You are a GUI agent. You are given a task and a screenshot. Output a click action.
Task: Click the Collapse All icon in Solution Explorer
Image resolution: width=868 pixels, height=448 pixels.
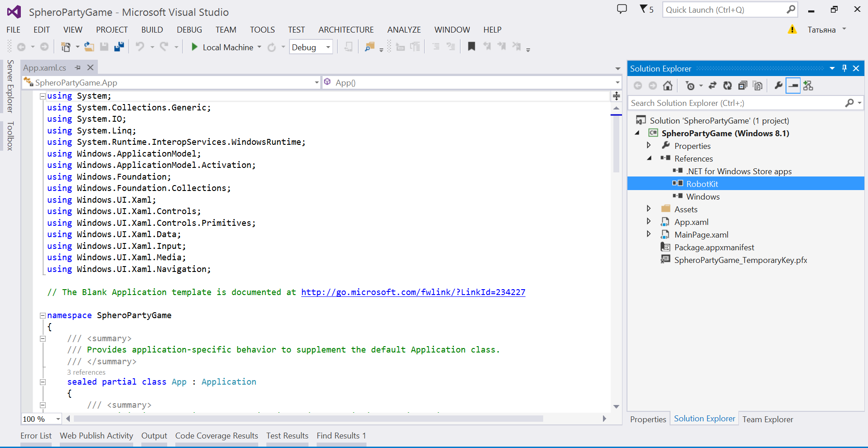pos(743,86)
